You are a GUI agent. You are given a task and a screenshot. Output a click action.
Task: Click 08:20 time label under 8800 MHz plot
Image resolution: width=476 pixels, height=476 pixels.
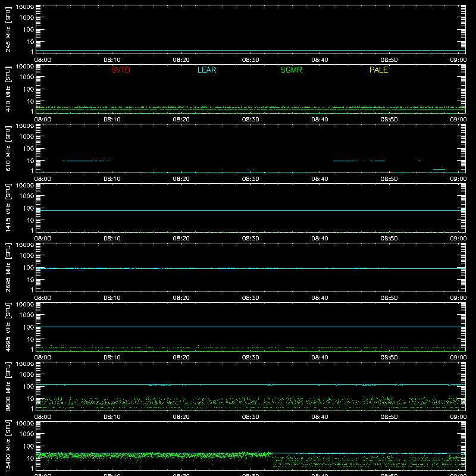click(x=181, y=417)
